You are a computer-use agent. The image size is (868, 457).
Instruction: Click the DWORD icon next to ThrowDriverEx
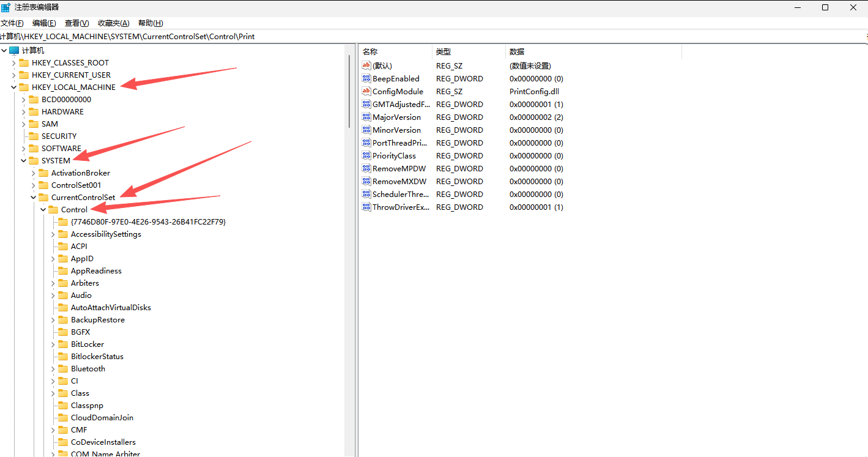click(366, 207)
